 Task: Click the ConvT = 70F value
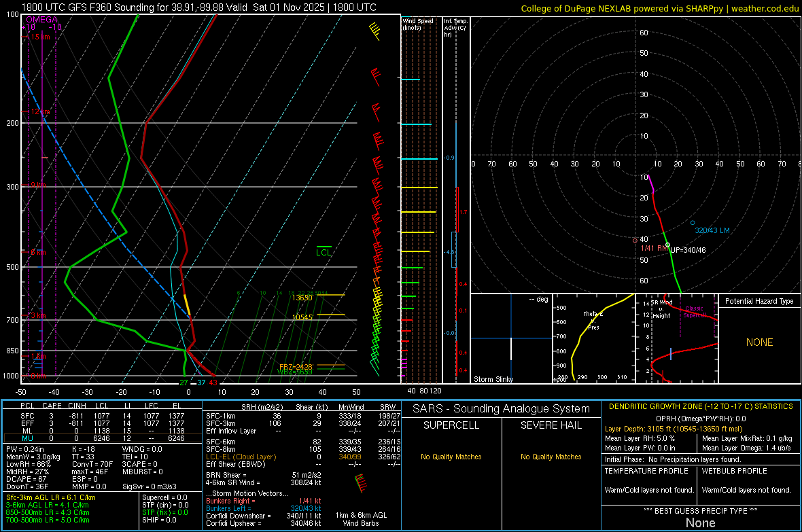coord(92,464)
